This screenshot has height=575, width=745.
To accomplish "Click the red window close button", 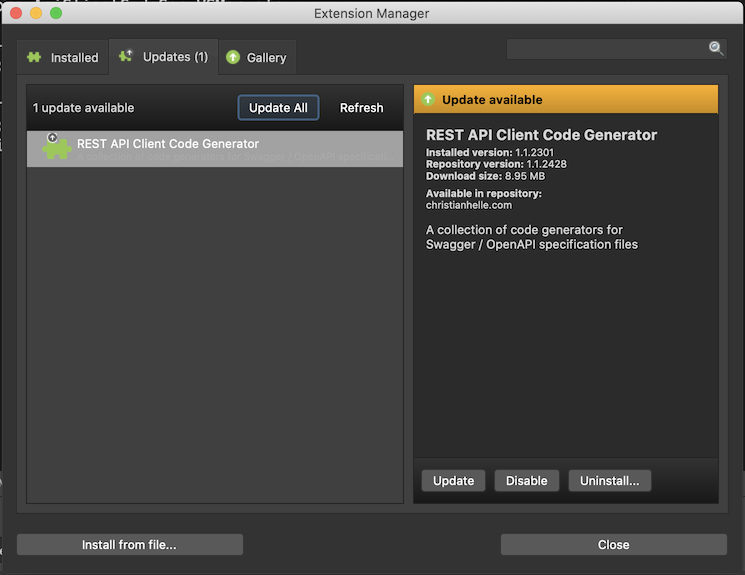I will pyautogui.click(x=16, y=13).
